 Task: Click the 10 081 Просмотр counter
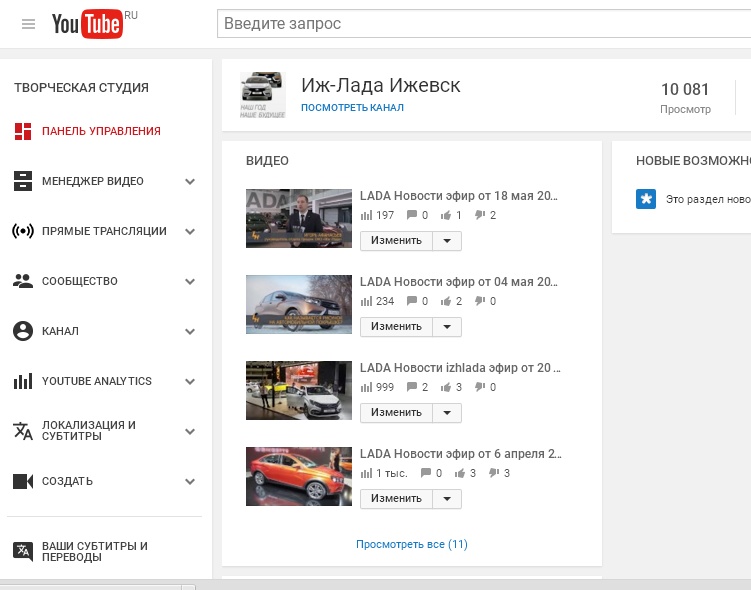pos(685,98)
